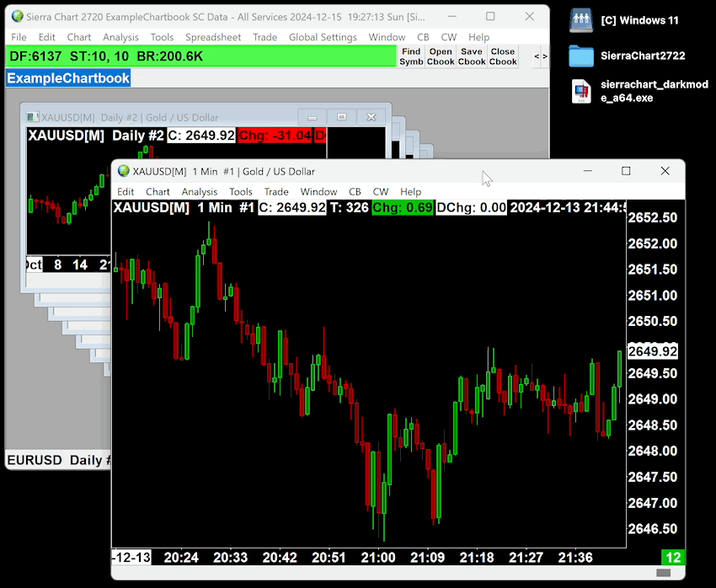Click the Find Symb toolbar button
This screenshot has height=588, width=716.
click(411, 56)
